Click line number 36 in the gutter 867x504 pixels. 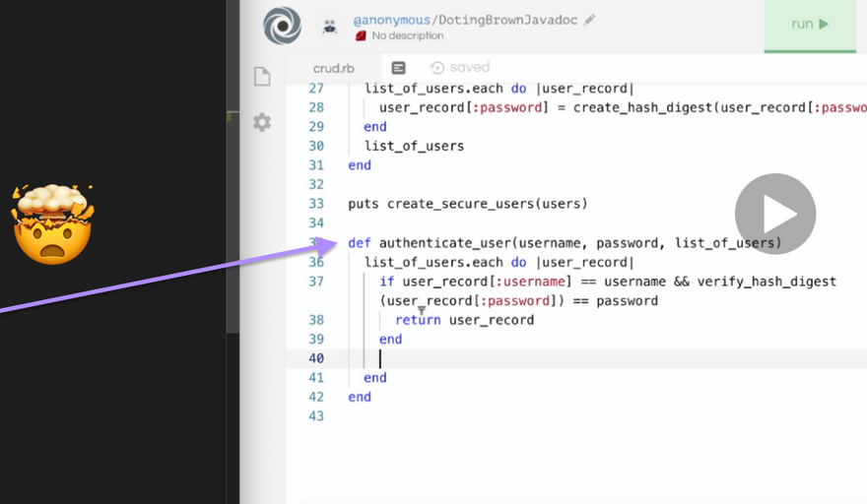[315, 262]
